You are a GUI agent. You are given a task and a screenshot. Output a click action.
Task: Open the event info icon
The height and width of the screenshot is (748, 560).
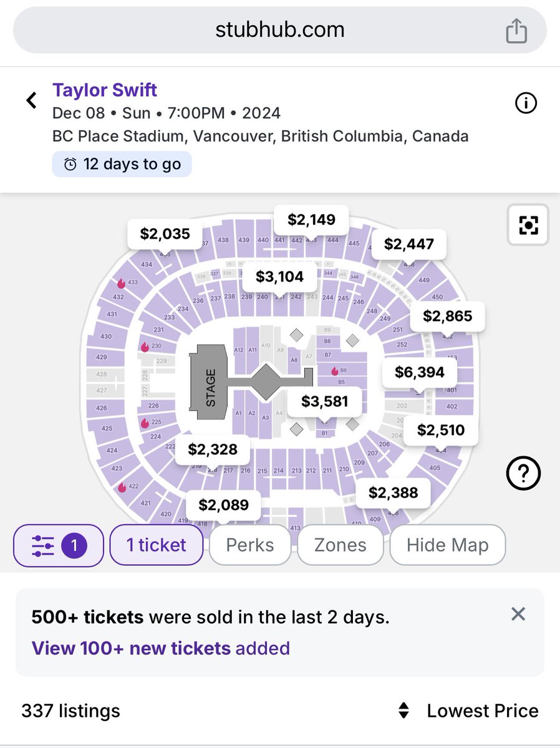[526, 103]
